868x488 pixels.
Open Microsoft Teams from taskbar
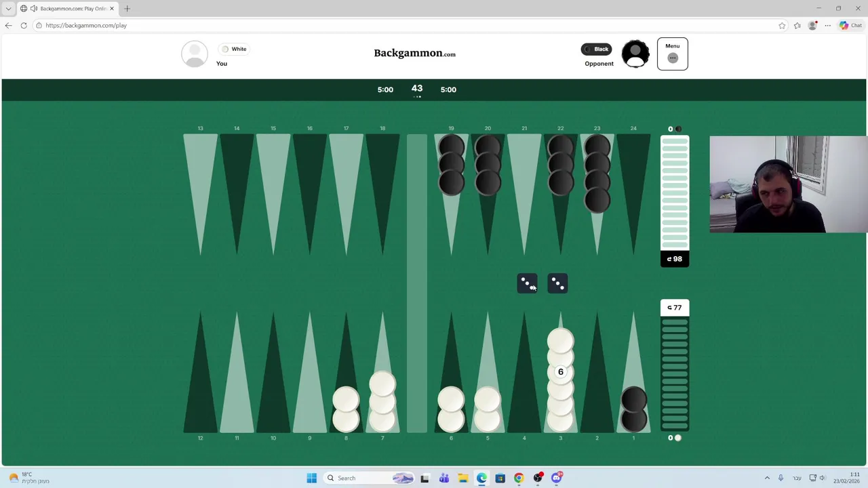443,478
